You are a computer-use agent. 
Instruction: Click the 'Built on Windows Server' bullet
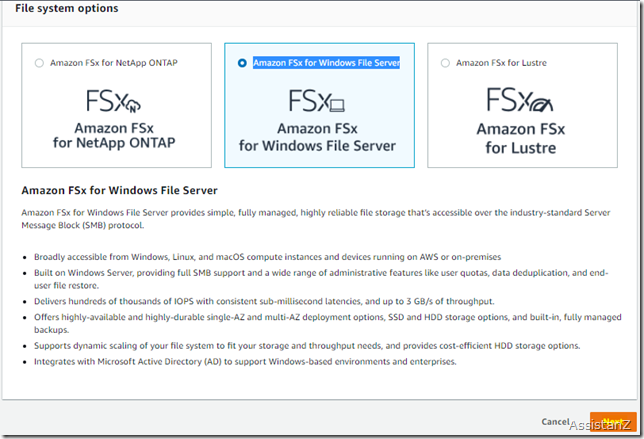(x=321, y=279)
